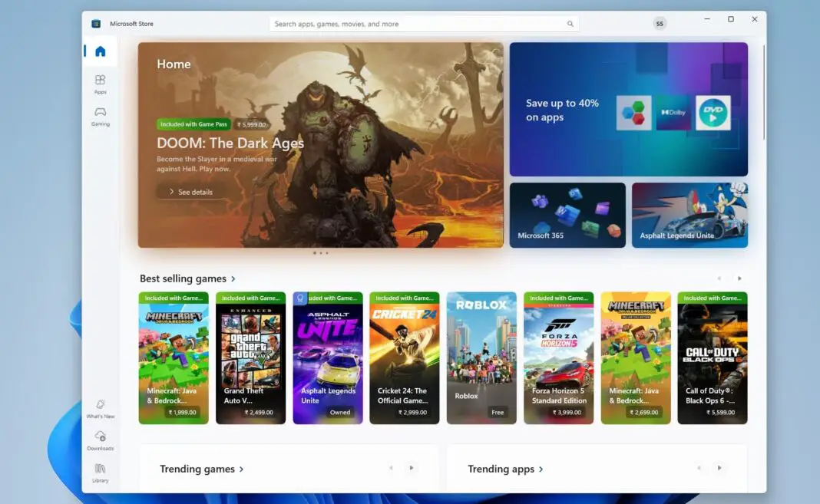Select the second carousel indicator dot

click(319, 252)
